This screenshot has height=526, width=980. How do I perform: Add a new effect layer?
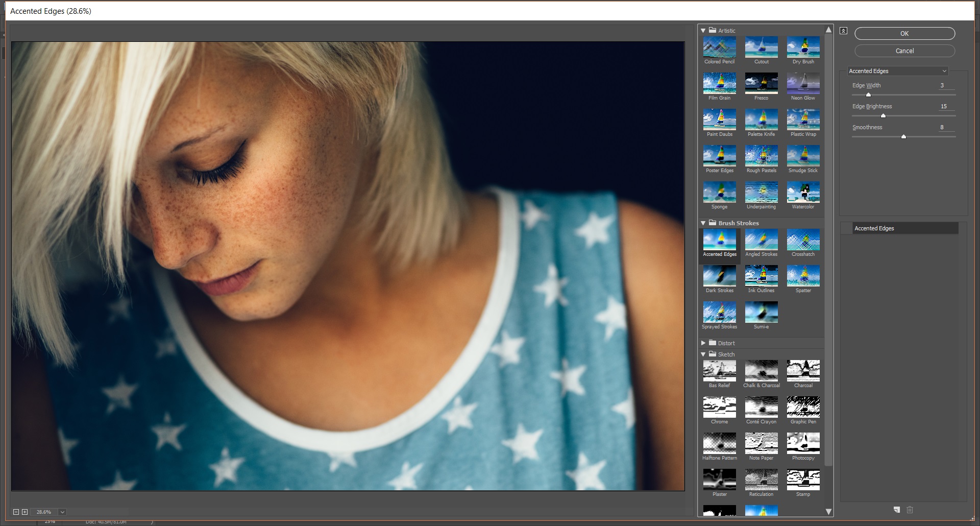tap(897, 510)
